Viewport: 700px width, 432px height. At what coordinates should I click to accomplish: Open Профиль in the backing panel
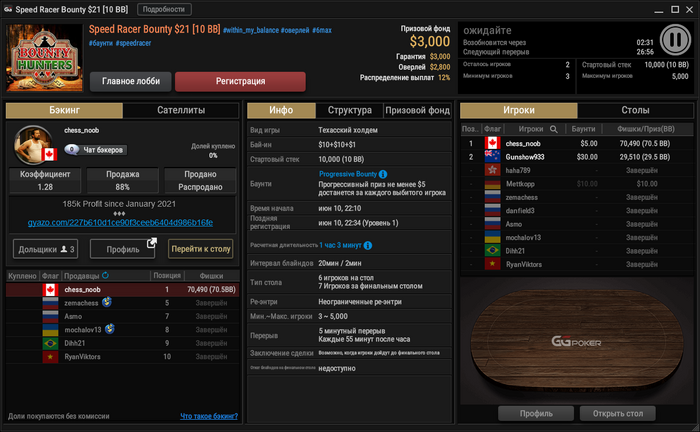123,249
